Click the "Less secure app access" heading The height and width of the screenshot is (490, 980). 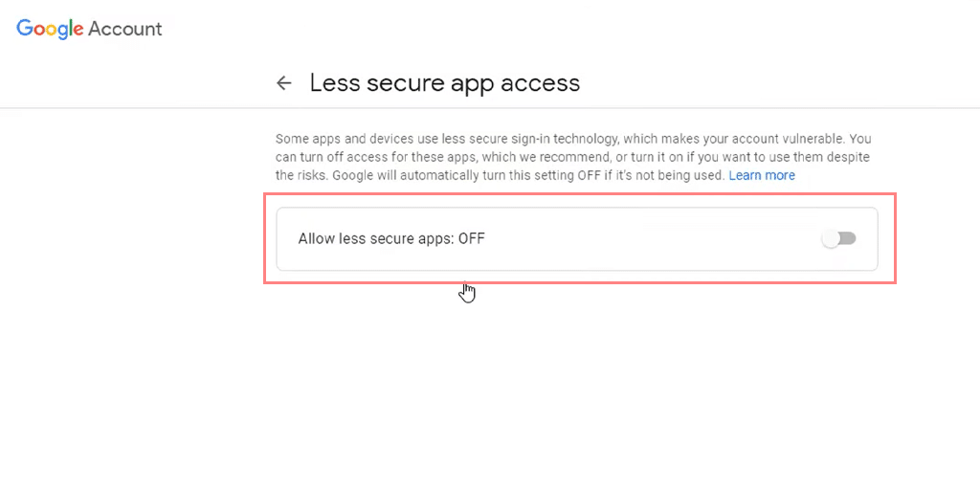(x=444, y=83)
